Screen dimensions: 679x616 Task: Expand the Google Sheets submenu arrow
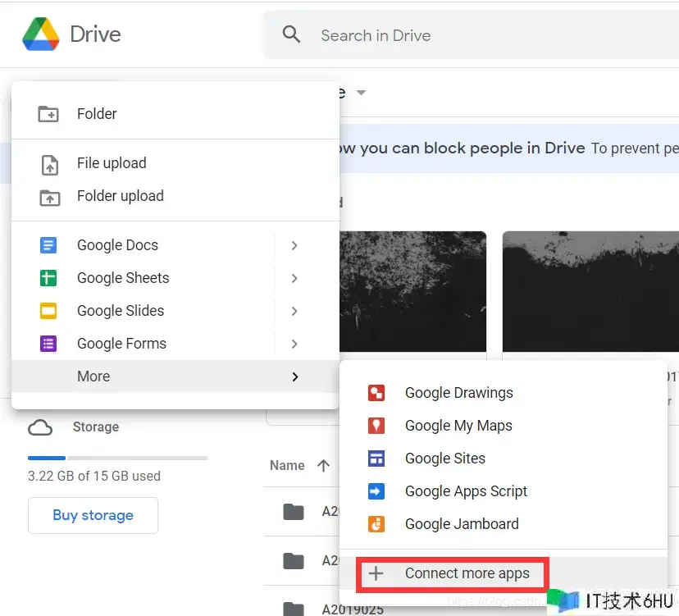294,279
